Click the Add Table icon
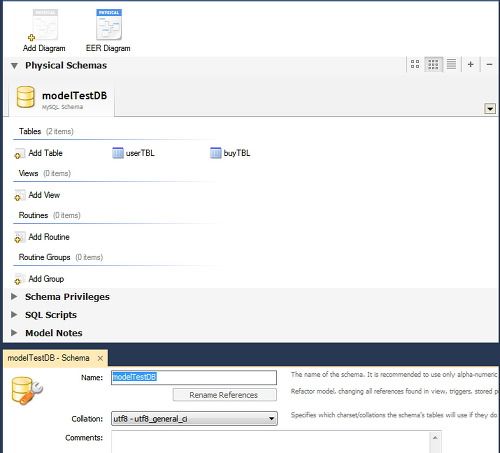This screenshot has width=500, height=453. pyautogui.click(x=19, y=154)
